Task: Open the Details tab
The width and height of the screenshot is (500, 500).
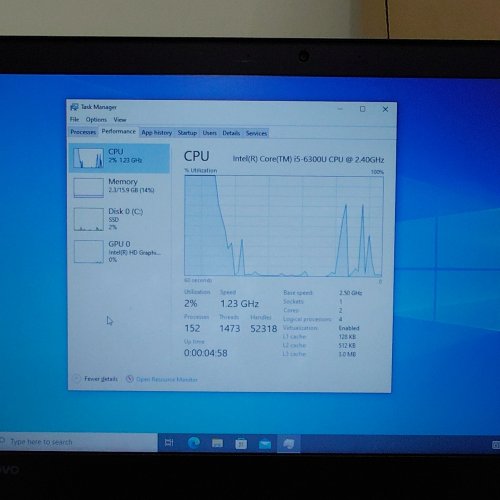Action: pos(231,133)
